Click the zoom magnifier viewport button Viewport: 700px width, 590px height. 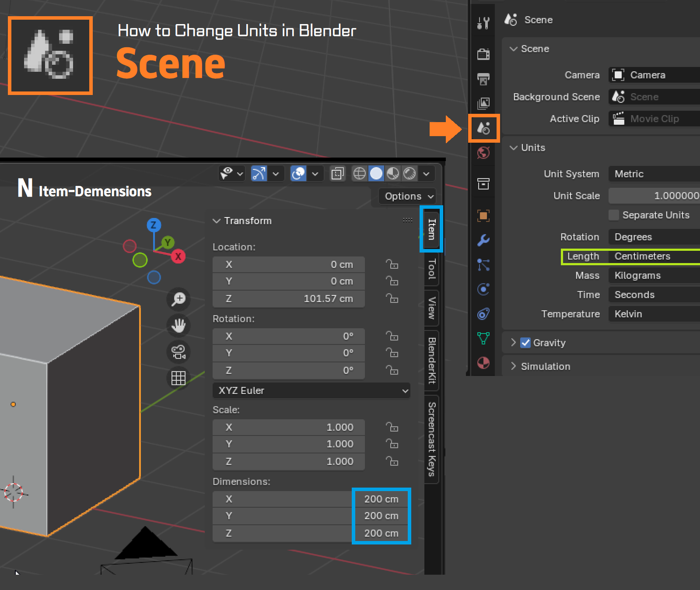[178, 299]
